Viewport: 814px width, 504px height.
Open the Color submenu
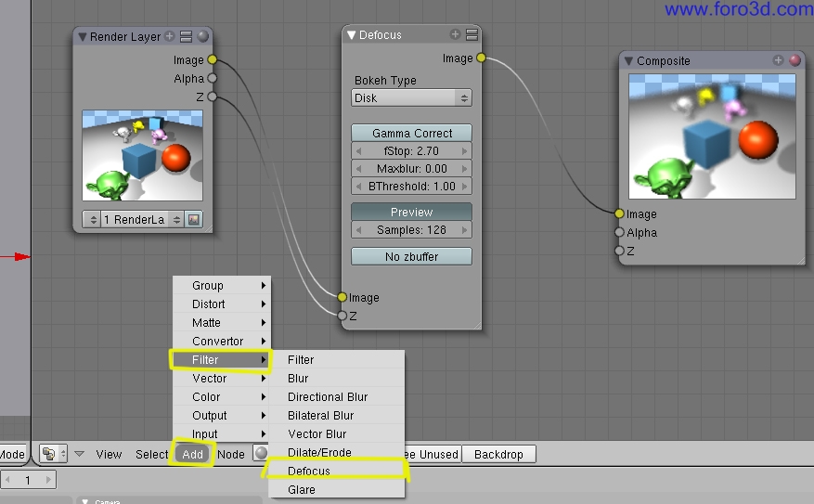pos(222,397)
